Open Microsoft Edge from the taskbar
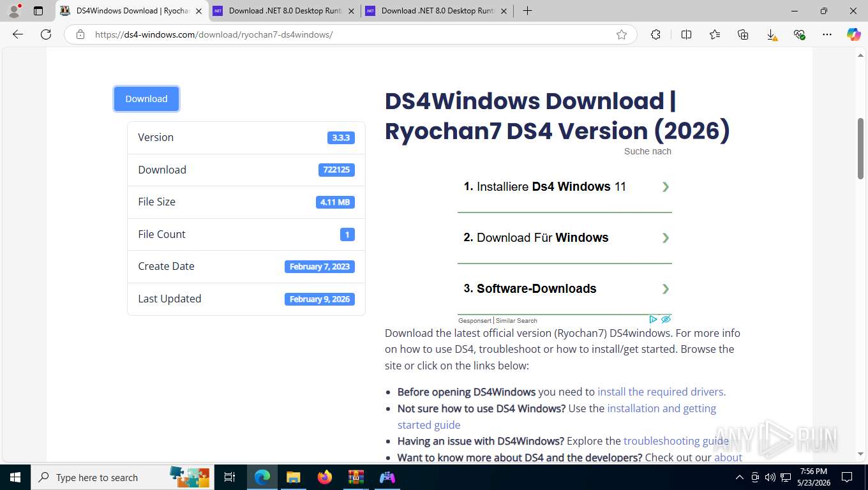This screenshot has height=490, width=868. tap(262, 477)
